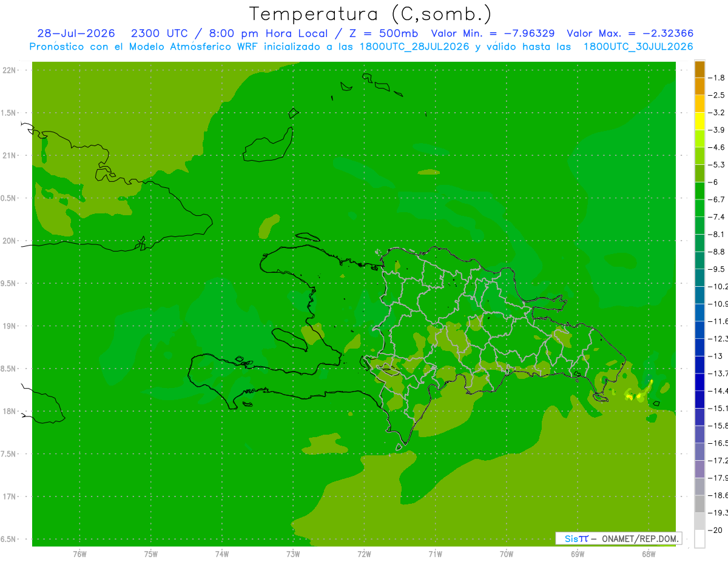
Task: Click the 'Temperatura (C,somb.)' map title
Action: 371,14
